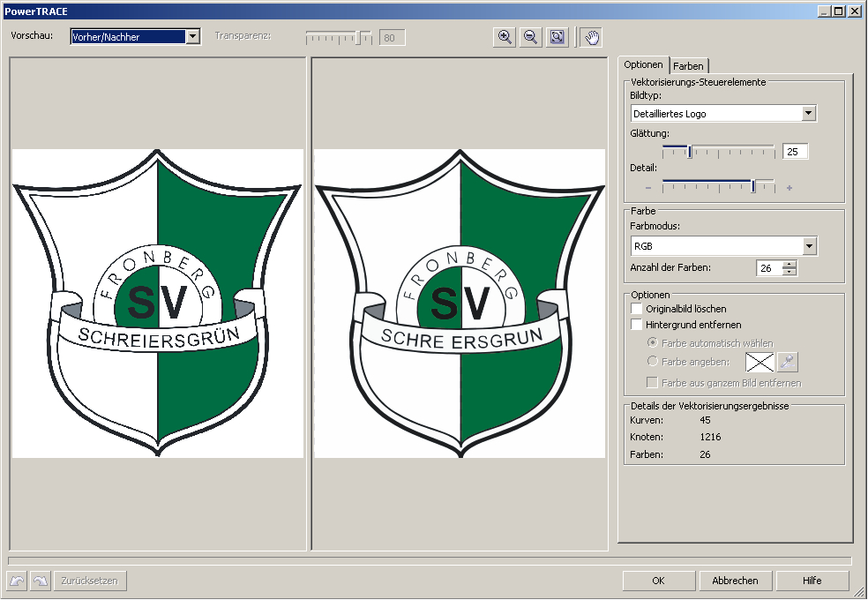Select Farbe angeben radio button
The image size is (868, 600).
click(653, 361)
